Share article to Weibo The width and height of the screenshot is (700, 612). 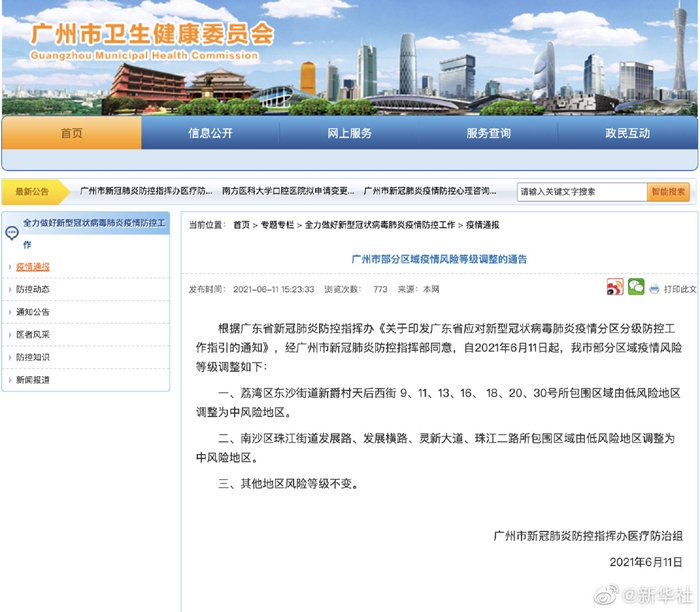pos(615,288)
